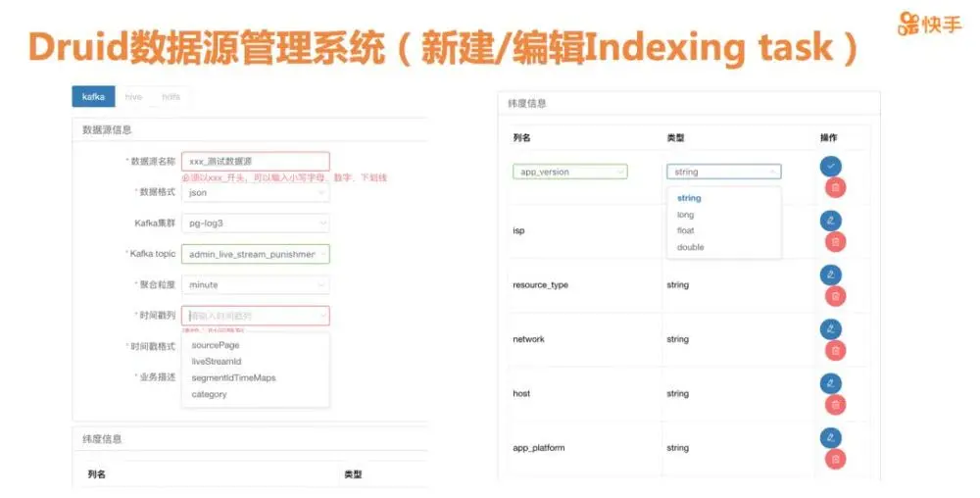Click the network column name cell
This screenshot has height=498, width=980.
[528, 339]
